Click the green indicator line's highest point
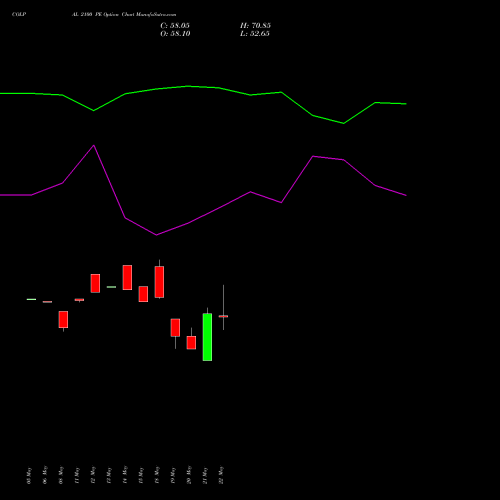This screenshot has width=500, height=500. [188, 86]
